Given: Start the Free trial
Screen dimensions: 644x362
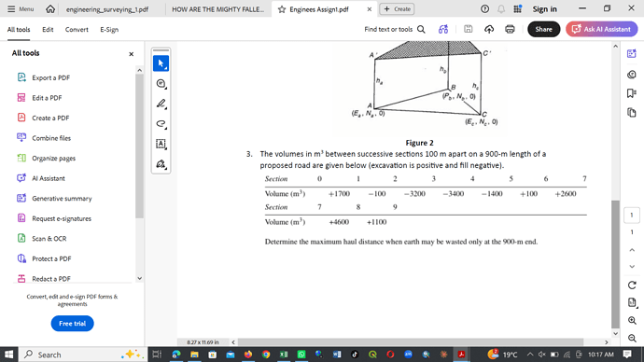Looking at the screenshot, I should (x=72, y=324).
